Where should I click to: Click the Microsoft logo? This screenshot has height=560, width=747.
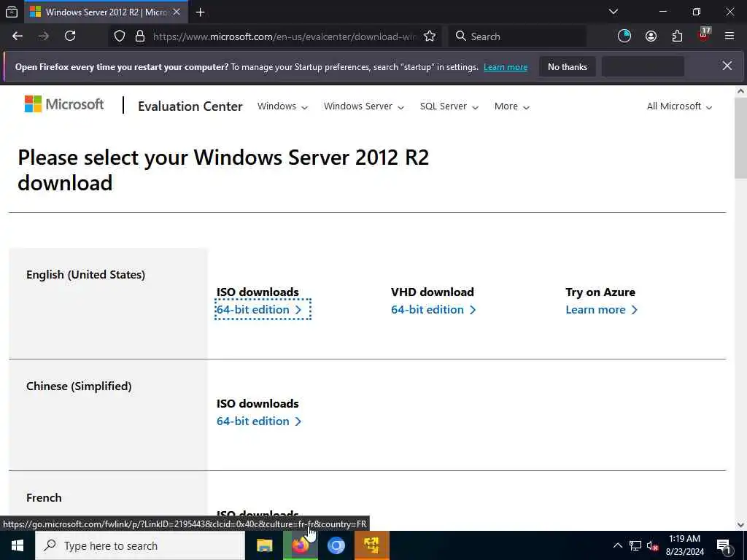click(64, 104)
